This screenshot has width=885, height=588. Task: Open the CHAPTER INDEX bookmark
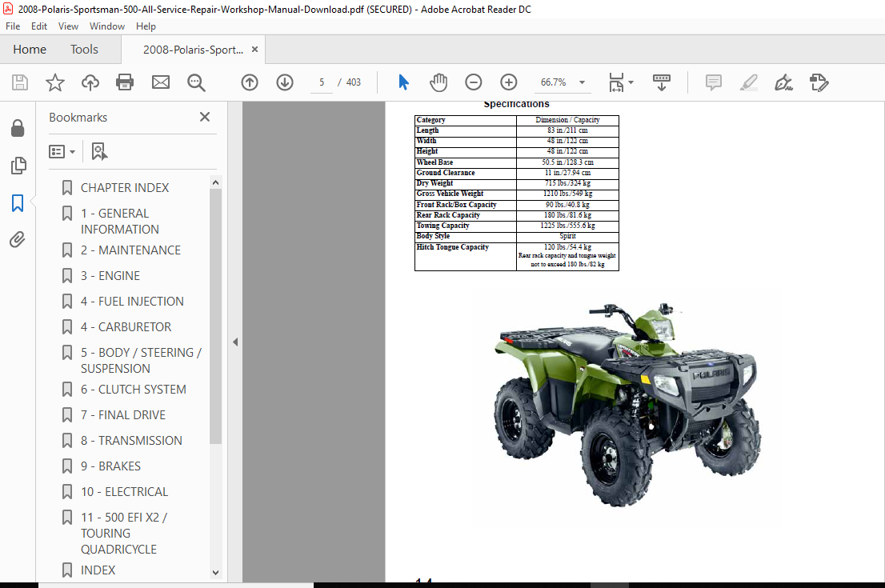pyautogui.click(x=125, y=187)
